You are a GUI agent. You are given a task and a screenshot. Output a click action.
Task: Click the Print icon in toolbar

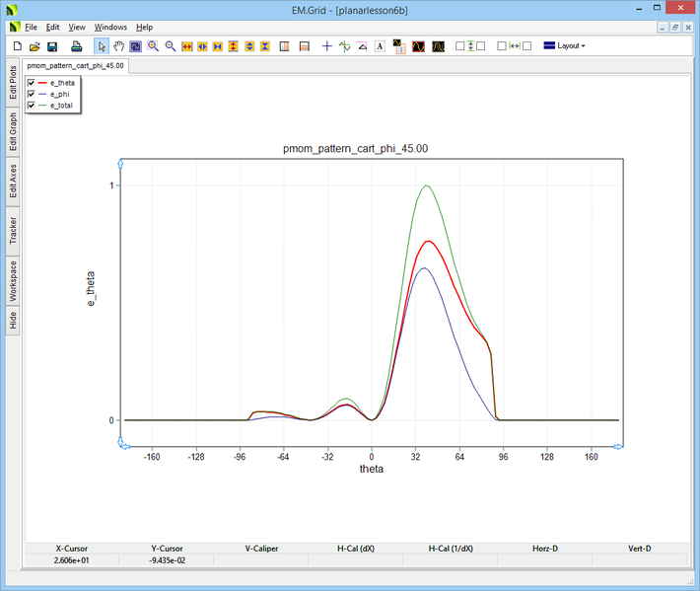tap(76, 46)
